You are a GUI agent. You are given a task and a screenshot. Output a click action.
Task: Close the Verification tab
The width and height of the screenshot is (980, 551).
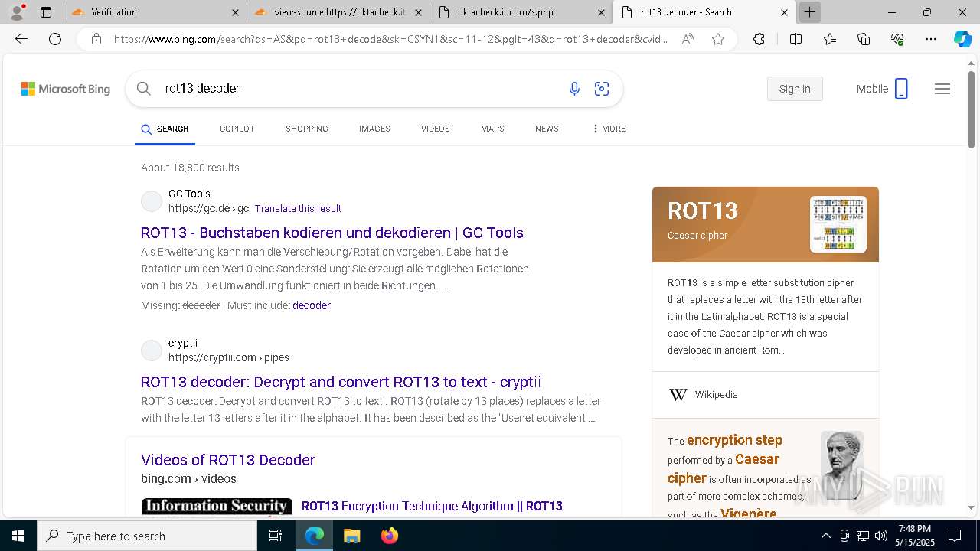click(x=235, y=12)
